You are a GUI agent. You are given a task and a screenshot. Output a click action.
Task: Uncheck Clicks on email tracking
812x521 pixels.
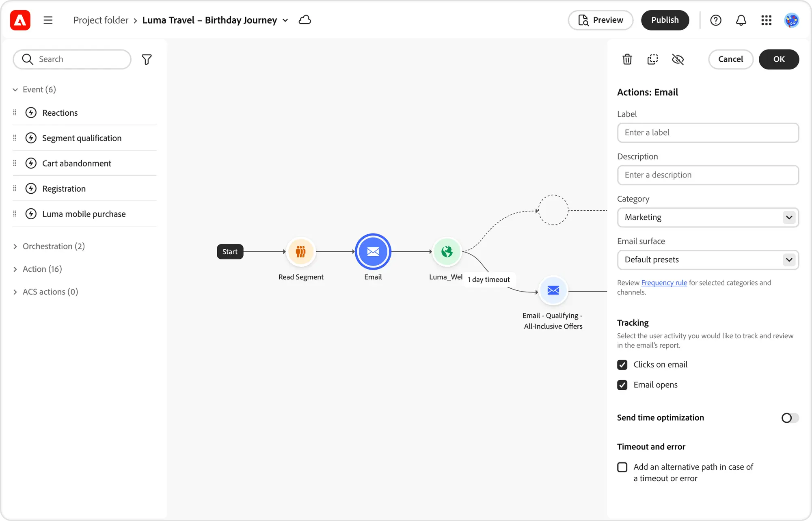[622, 365]
